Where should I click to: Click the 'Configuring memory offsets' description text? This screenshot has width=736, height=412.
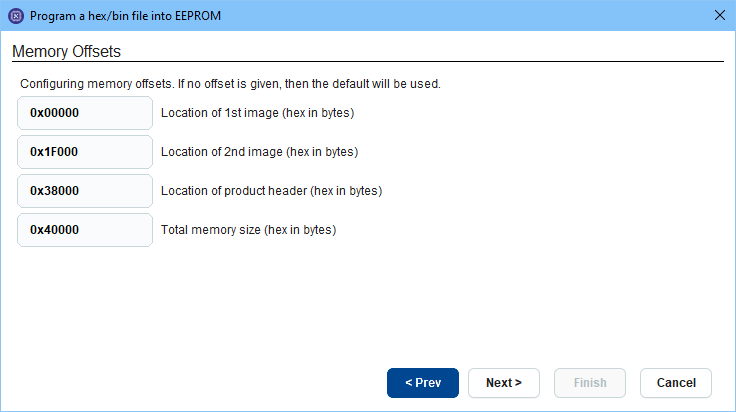pos(230,84)
